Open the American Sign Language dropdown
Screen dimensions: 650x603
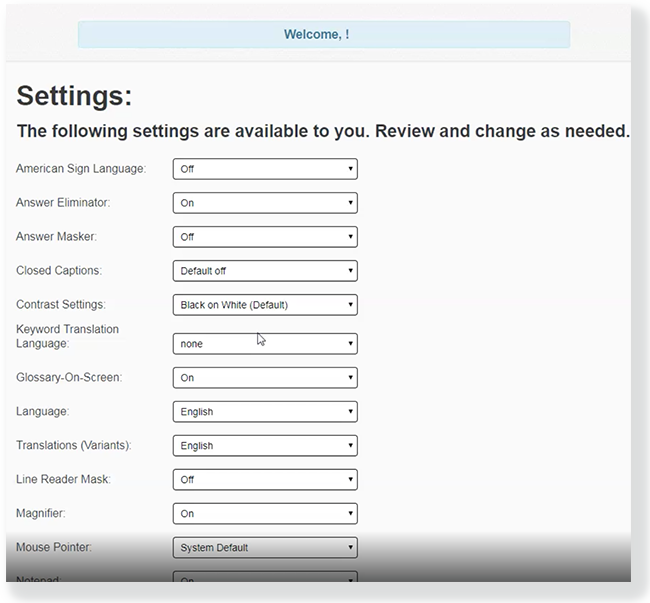tap(265, 169)
